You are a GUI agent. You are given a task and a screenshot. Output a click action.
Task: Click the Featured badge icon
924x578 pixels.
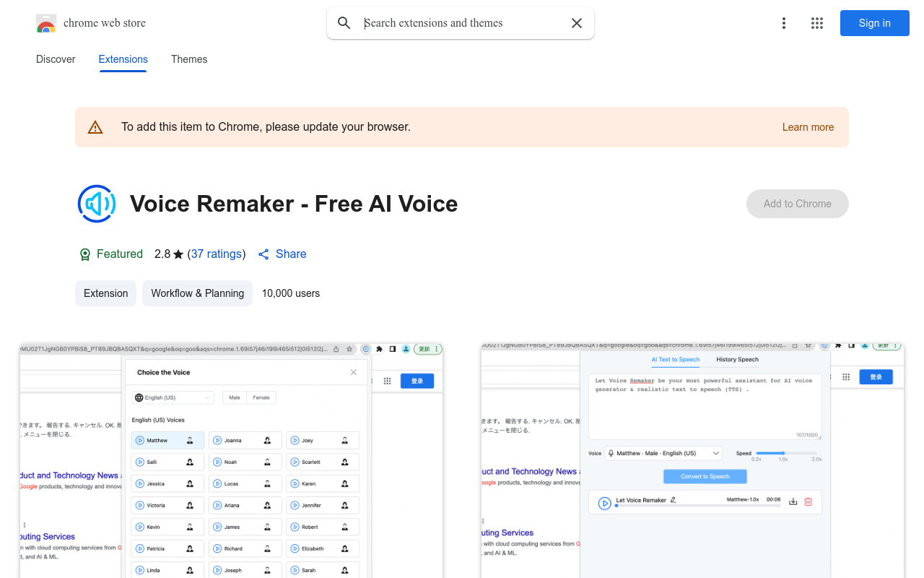coord(85,254)
